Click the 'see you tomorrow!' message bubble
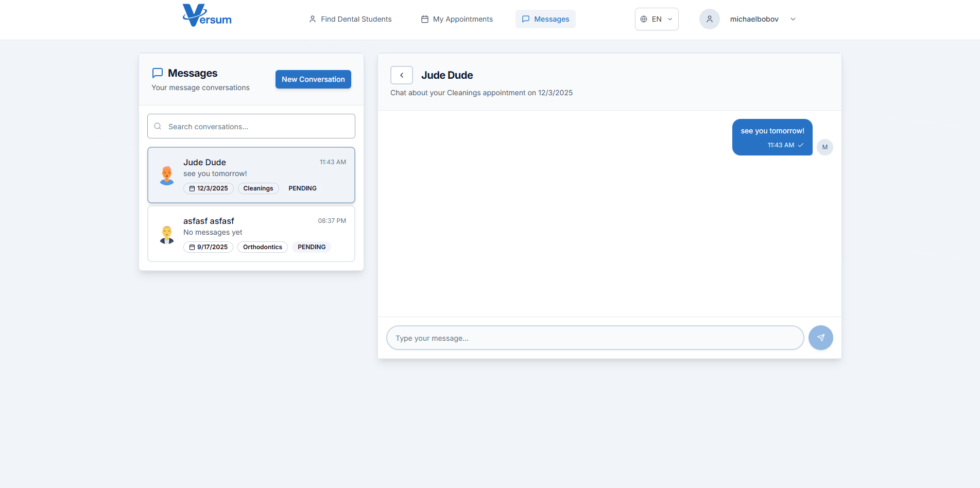980x488 pixels. click(772, 137)
